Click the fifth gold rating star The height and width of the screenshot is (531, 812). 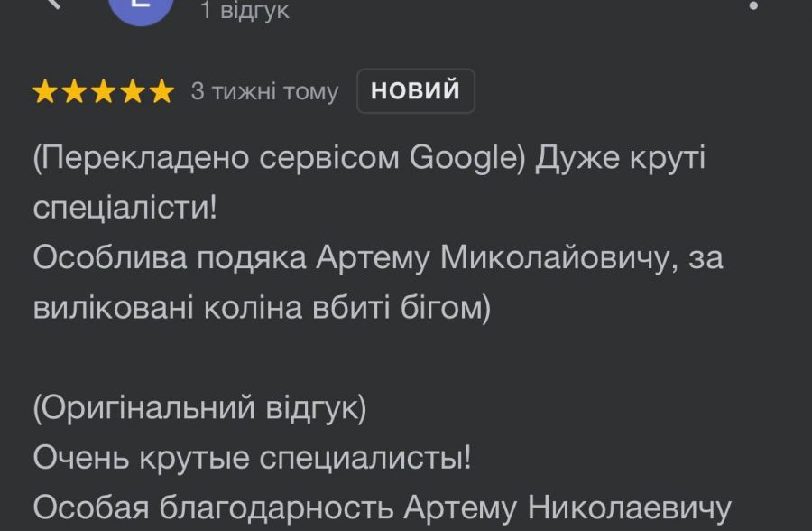[161, 91]
